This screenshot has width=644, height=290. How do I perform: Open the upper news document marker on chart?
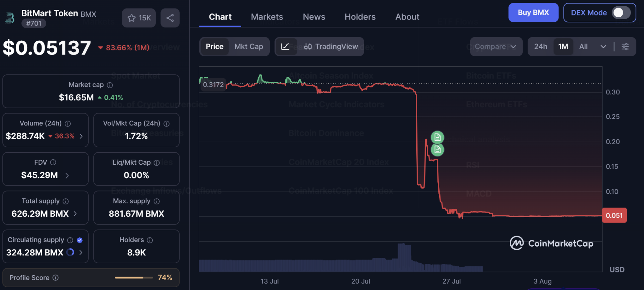tap(437, 137)
